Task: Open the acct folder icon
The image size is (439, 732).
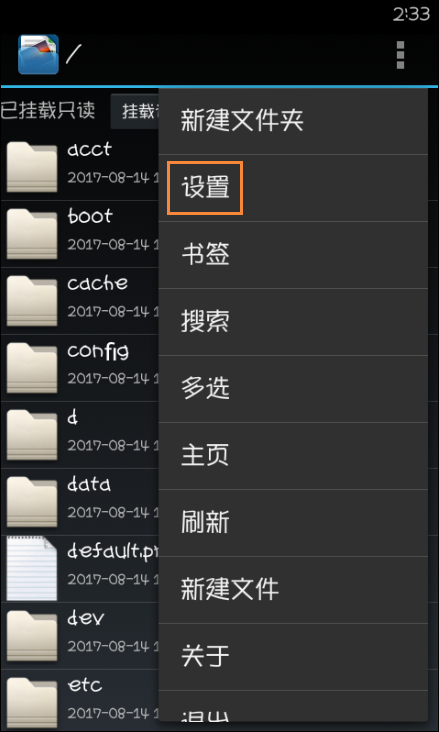Action: tap(32, 167)
